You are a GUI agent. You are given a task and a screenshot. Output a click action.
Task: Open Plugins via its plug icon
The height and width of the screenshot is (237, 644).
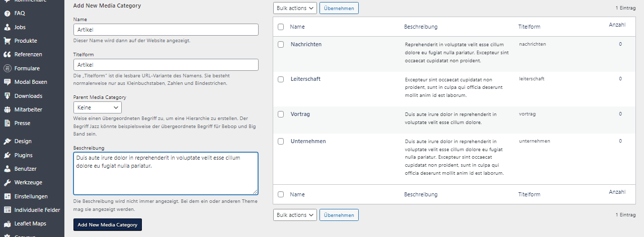[8, 155]
